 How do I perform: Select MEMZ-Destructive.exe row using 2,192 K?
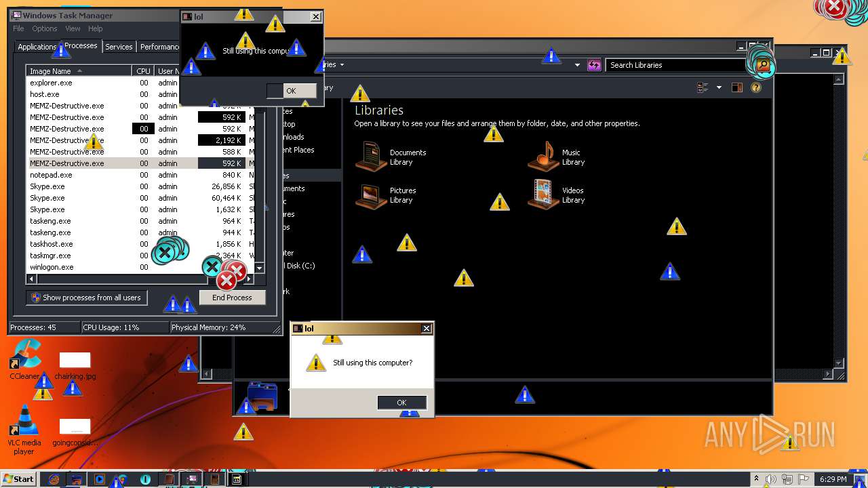140,140
